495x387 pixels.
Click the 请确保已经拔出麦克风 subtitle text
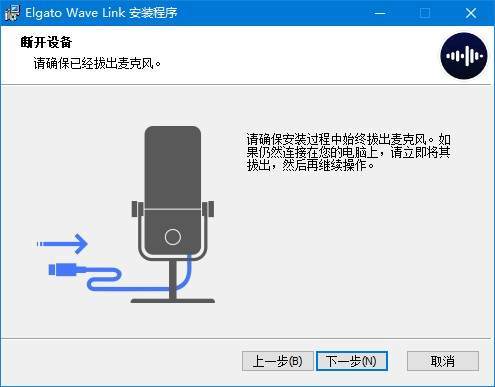tap(97, 63)
